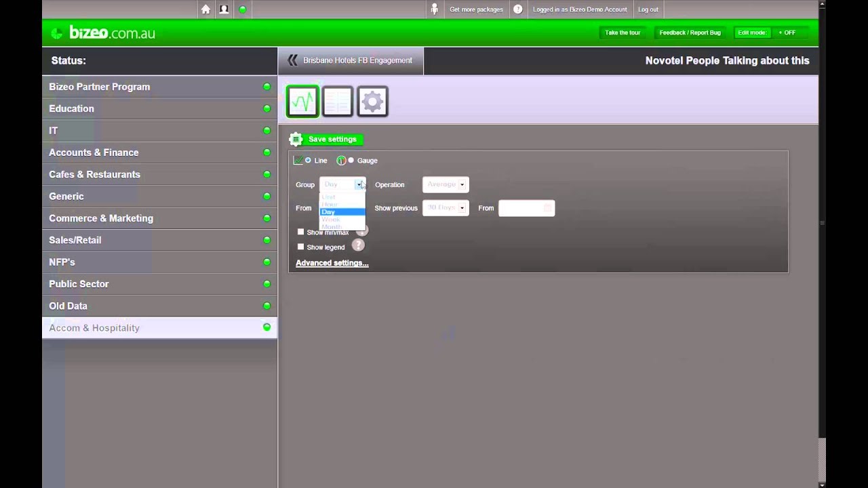This screenshot has height=488, width=868.
Task: Choose Hour in the Group list
Action: click(x=342, y=205)
